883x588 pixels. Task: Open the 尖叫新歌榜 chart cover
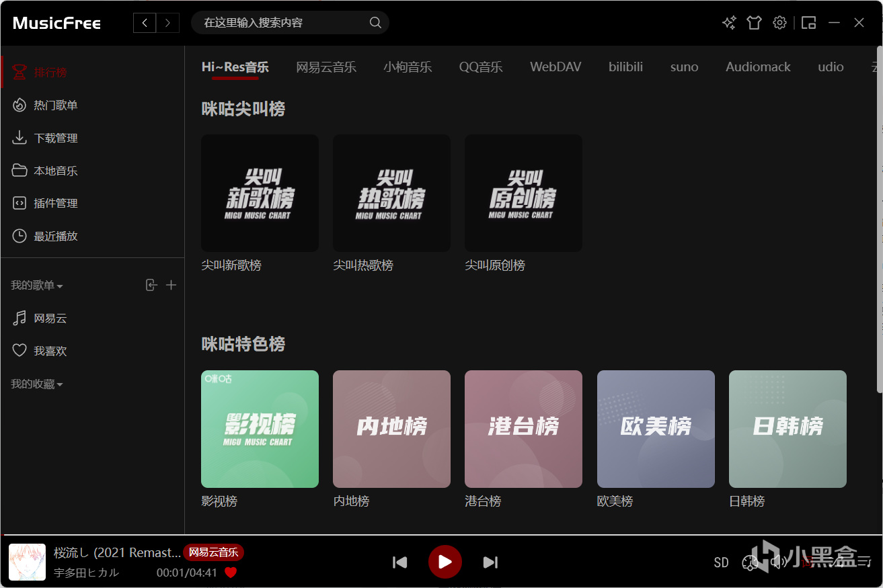(260, 193)
